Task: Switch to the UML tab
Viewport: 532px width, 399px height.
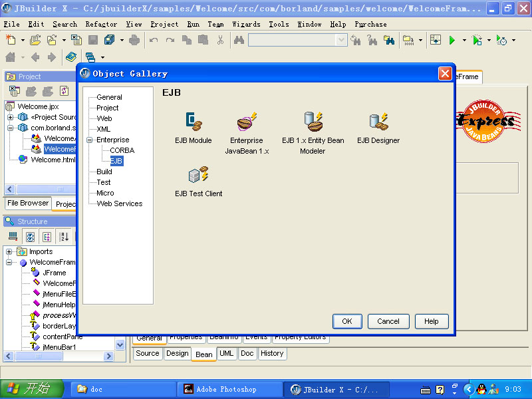Action: [226, 354]
